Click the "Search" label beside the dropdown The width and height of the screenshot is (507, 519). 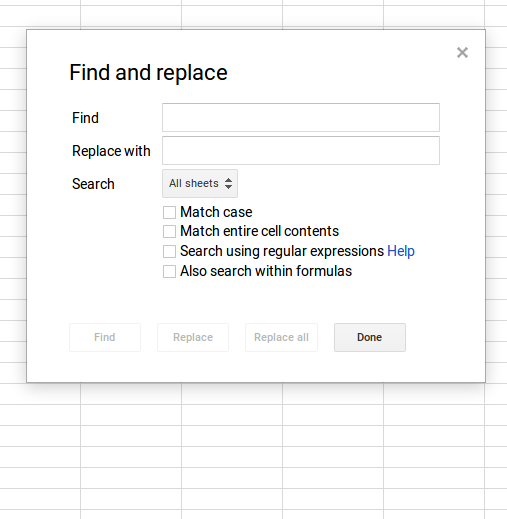pyautogui.click(x=93, y=184)
